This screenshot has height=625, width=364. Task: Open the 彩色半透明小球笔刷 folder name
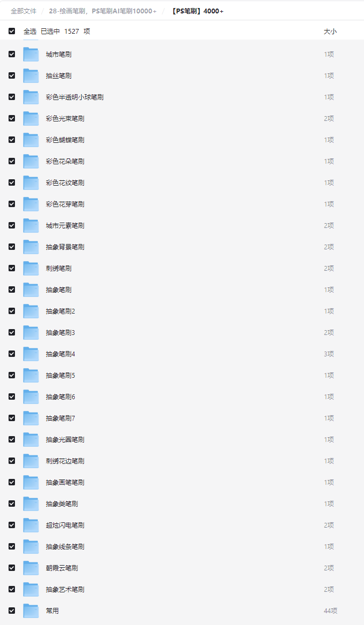click(x=74, y=97)
